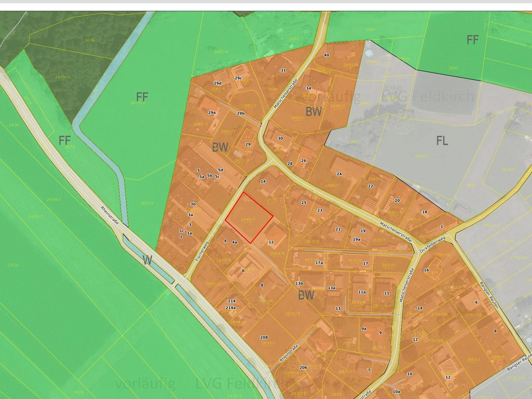Viewport: 532px width, 399px height.
Task: Click the Dickfelbenweg street label
Action: point(432,244)
